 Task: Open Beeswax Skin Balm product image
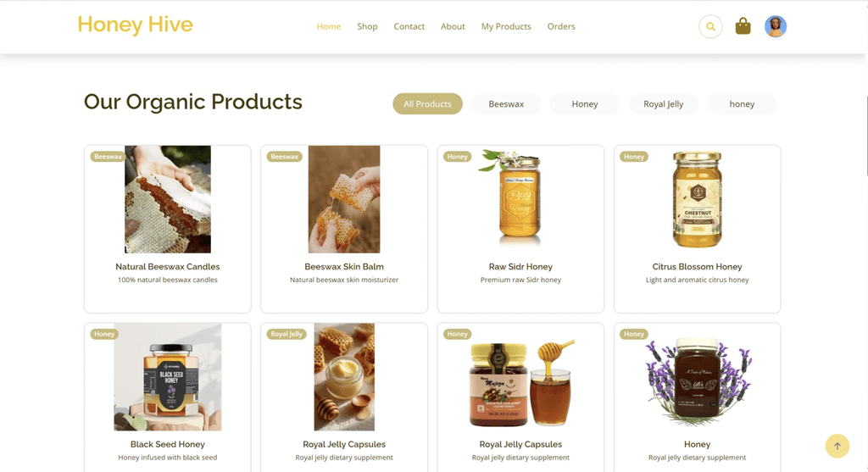pyautogui.click(x=344, y=199)
